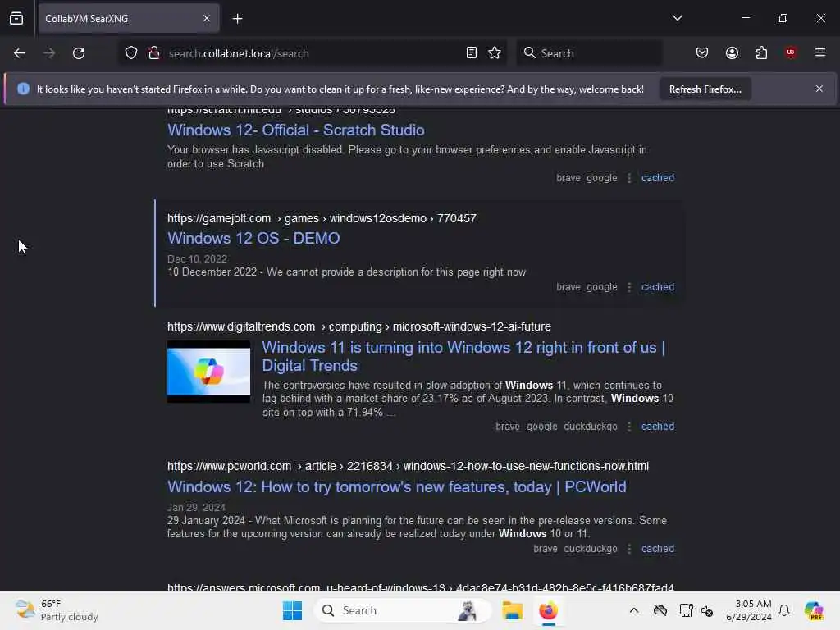Image resolution: width=840 pixels, height=630 pixels.
Task: Open the uBlock Origin extension icon
Action: tap(791, 52)
